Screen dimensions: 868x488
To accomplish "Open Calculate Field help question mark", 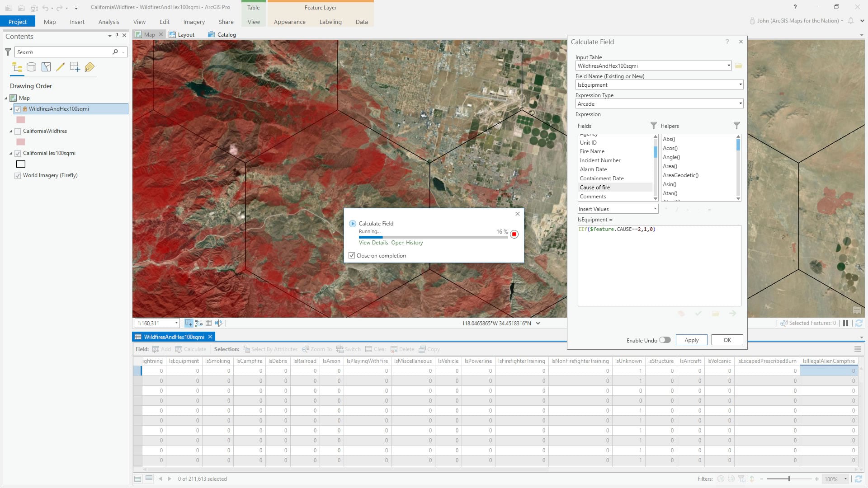I will [x=727, y=42].
